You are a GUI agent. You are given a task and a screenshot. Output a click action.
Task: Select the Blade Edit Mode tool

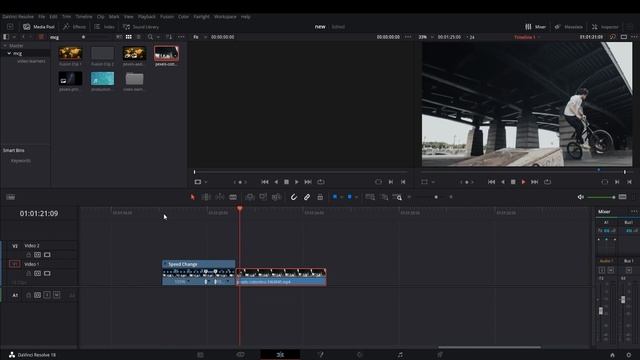[x=233, y=197]
